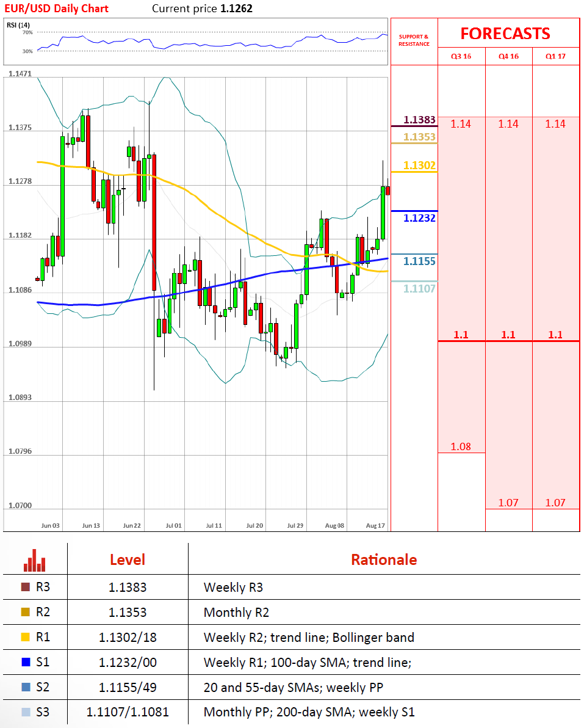This screenshot has width=584, height=728.
Task: Click the Rationale column header
Action: [x=384, y=559]
